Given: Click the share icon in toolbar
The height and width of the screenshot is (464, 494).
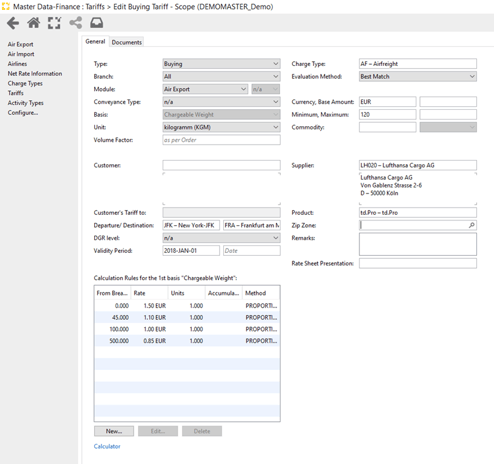Looking at the screenshot, I should [x=76, y=23].
